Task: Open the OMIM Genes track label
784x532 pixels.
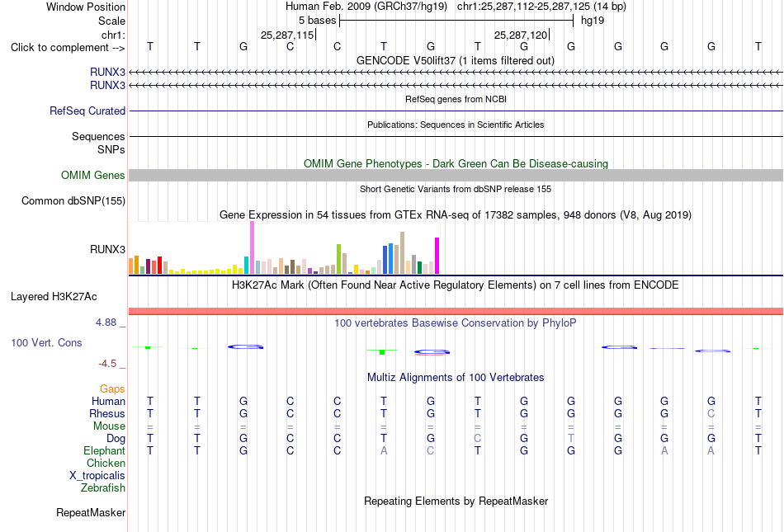Action: [93, 176]
